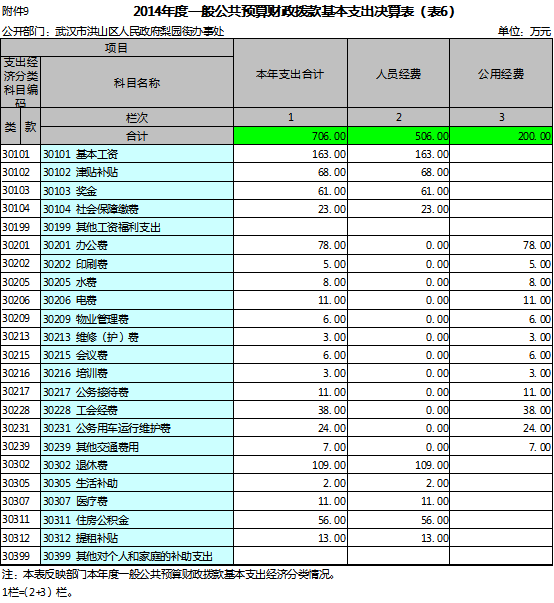Click the 30217 公务接待费 name cell
The height and width of the screenshot is (603, 554).
(137, 392)
